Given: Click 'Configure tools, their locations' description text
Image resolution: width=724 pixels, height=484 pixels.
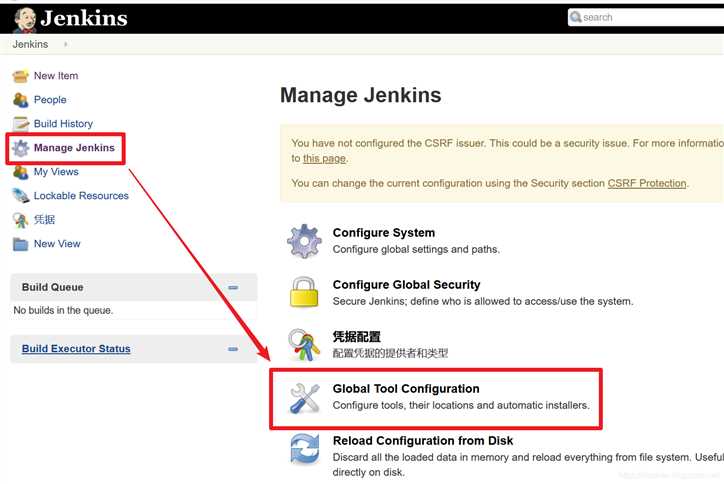Looking at the screenshot, I should 461,405.
